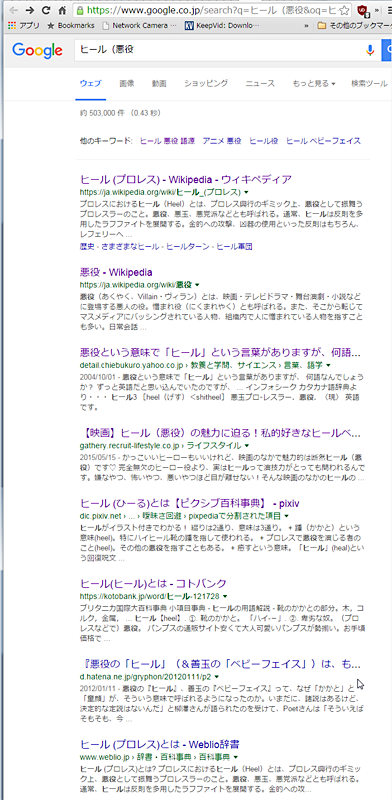The width and height of the screenshot is (392, 800).
Task: Expand the bookmarks bar overflow chevron
Action: coord(306,25)
